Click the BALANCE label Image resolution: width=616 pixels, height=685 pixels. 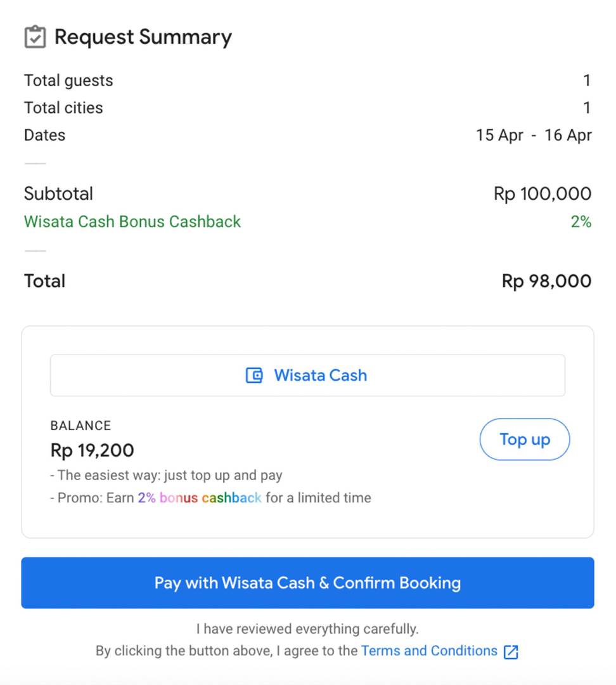(80, 426)
